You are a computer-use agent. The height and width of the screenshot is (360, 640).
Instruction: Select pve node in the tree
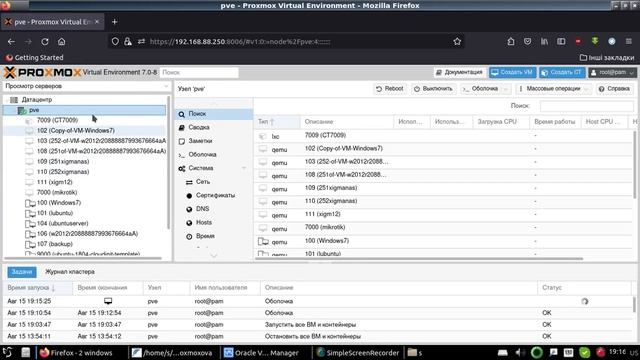point(84,110)
